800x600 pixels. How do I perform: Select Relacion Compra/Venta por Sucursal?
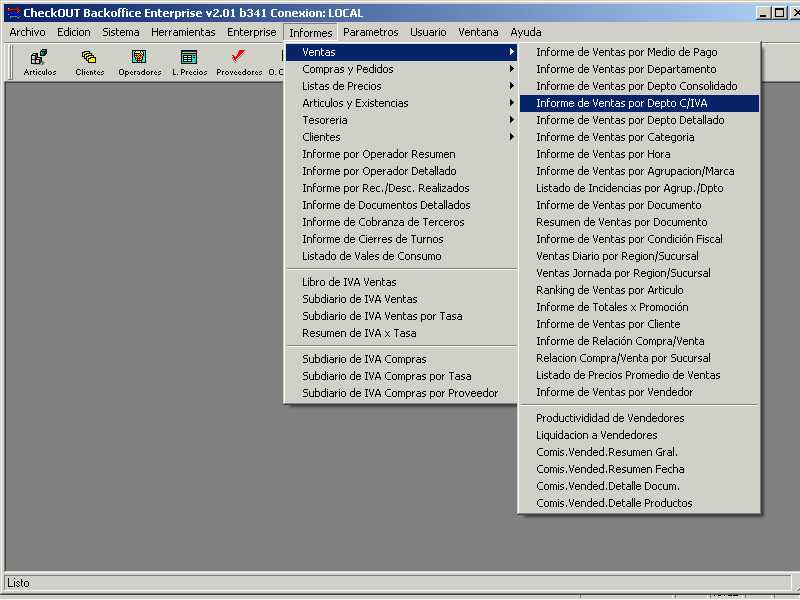point(639,358)
